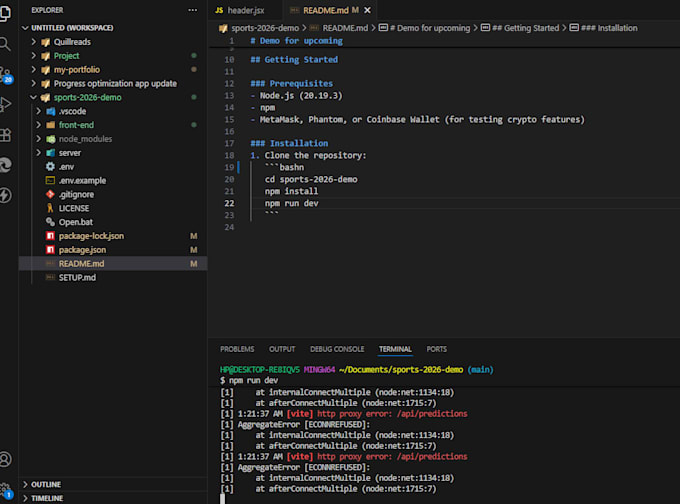Focus terminal input cursor at bottom
680x504 pixels.
222,499
